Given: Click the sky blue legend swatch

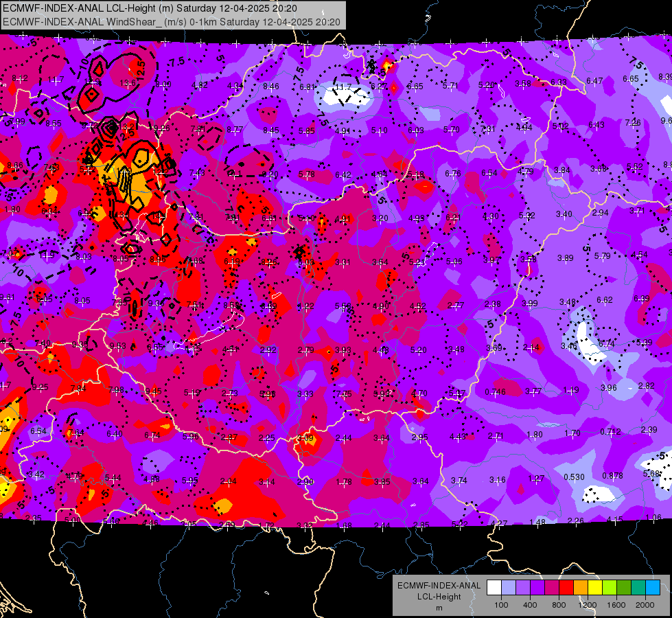Looking at the screenshot, I should [653, 587].
